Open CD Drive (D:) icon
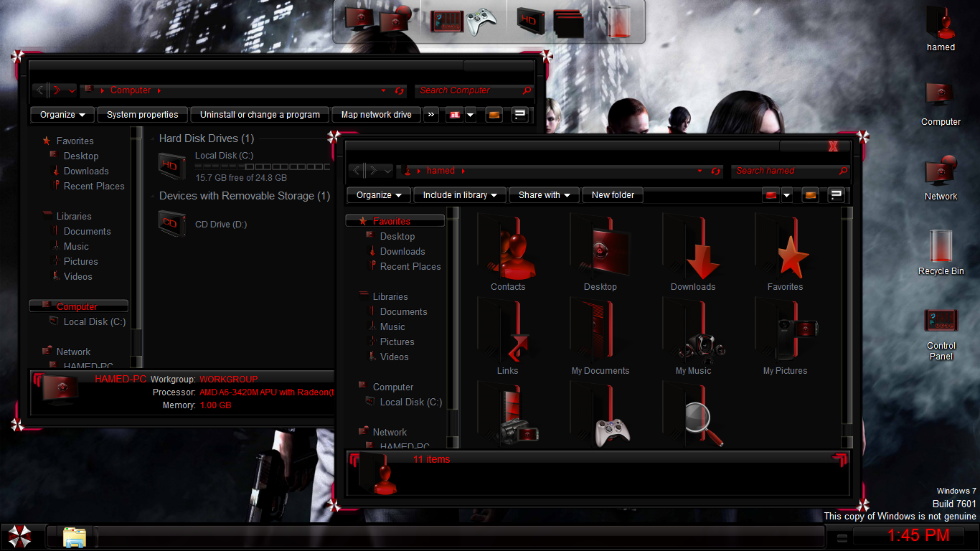980x551 pixels. click(170, 224)
